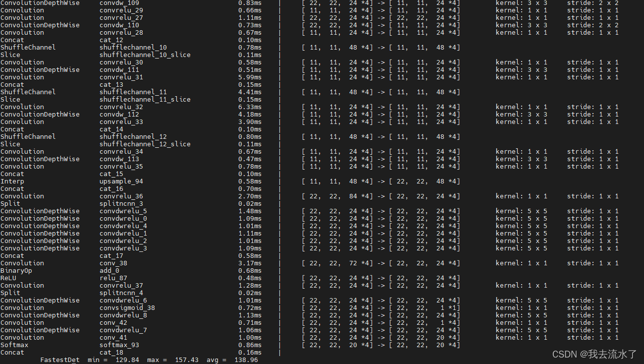Click the Softmax layer type text
The image size is (644, 364).
[14, 345]
